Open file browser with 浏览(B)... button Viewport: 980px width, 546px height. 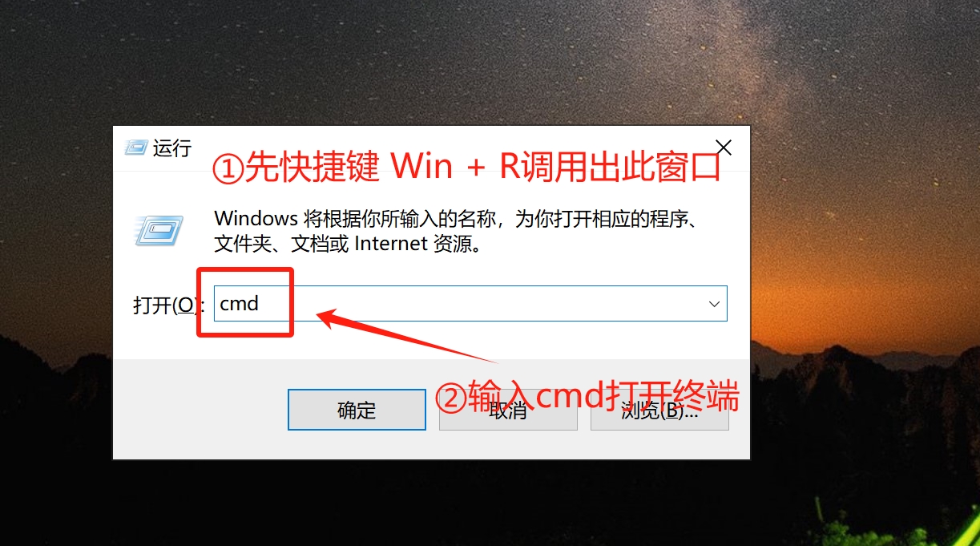coord(659,410)
